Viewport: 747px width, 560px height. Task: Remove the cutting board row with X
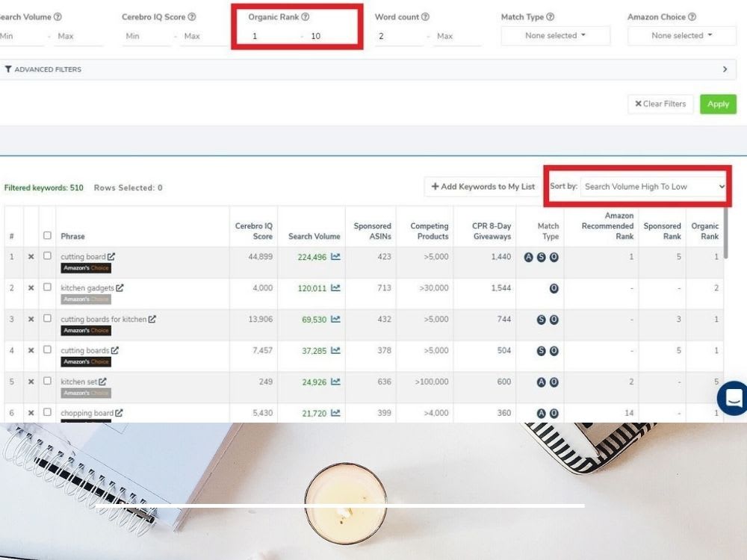point(31,257)
